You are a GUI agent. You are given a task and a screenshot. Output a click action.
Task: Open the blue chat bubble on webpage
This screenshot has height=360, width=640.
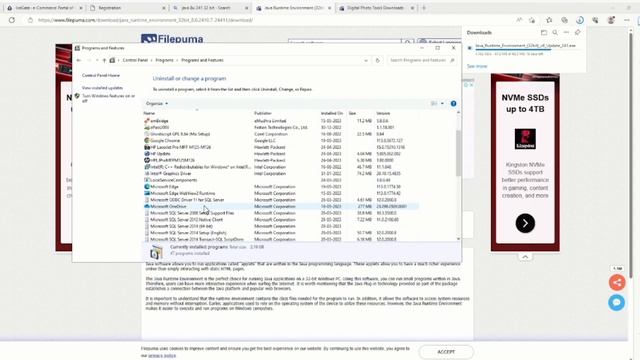pos(616,302)
